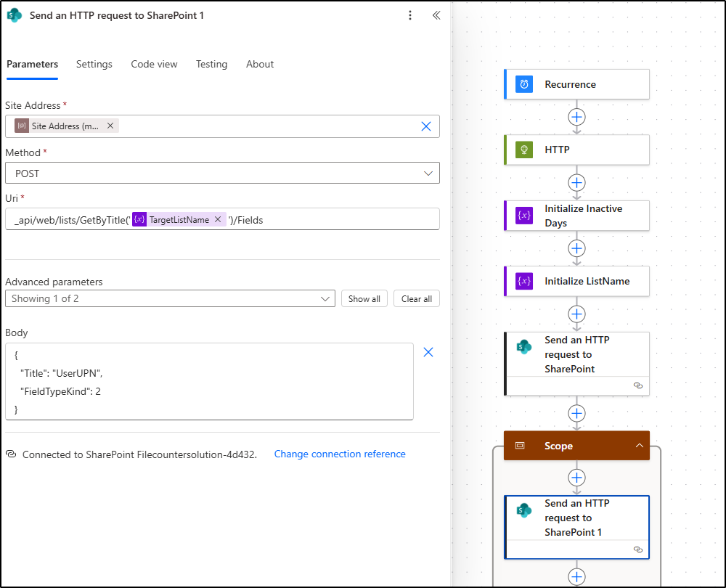Insert a new step below Recurrence
The height and width of the screenshot is (588, 726).
point(576,117)
